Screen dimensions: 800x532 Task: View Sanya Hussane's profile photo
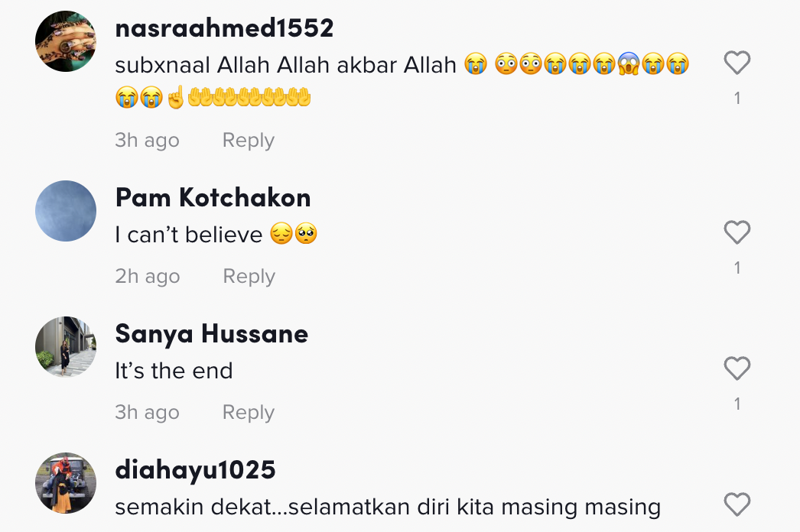(66, 347)
